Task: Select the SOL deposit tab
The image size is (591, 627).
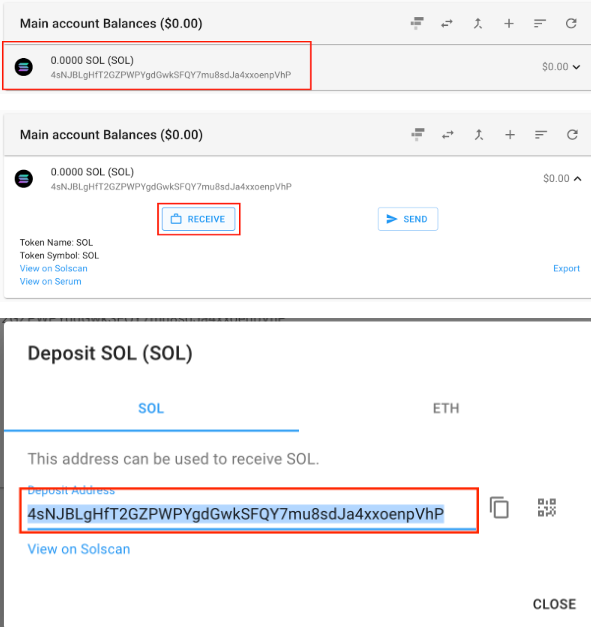Action: pyautogui.click(x=151, y=408)
